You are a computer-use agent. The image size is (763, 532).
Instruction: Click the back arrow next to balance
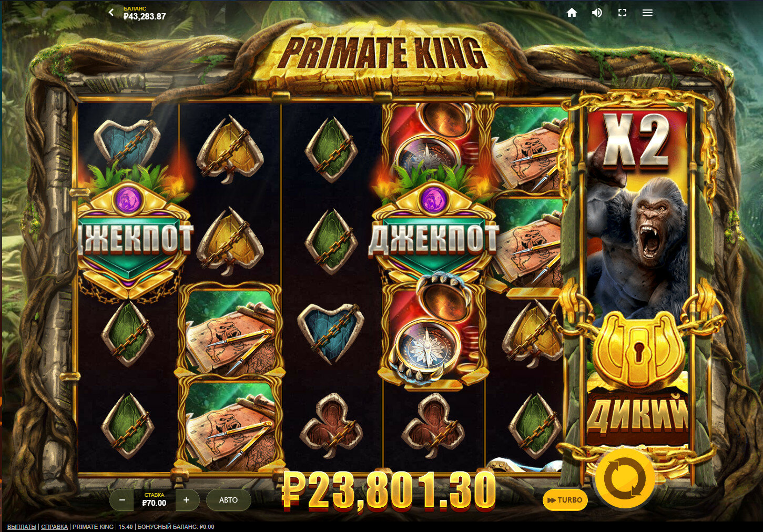coord(111,12)
